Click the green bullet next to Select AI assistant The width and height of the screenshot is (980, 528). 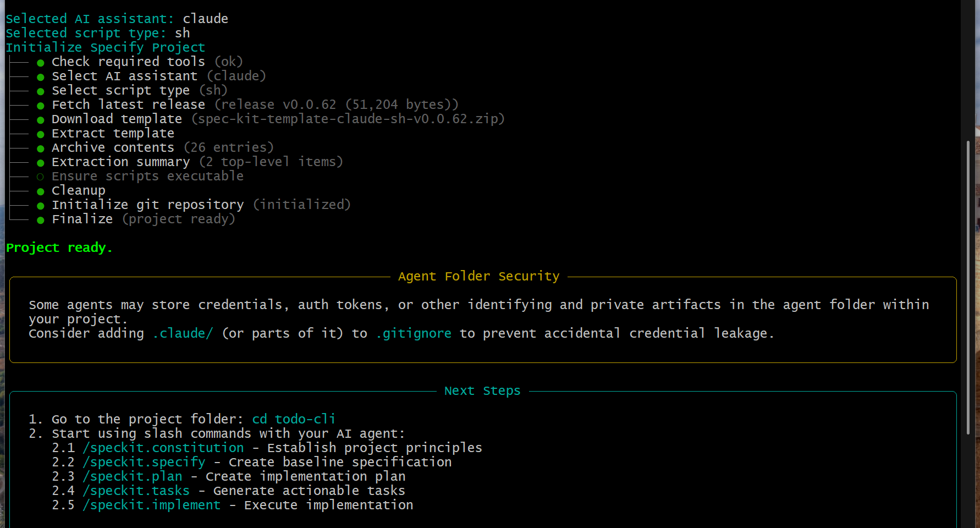pos(40,77)
